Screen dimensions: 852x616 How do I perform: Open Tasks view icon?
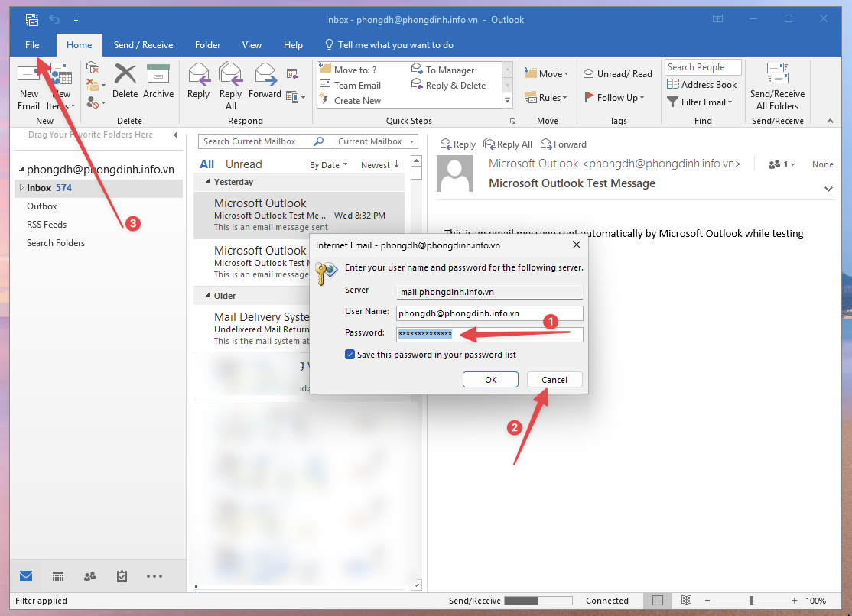(122, 575)
